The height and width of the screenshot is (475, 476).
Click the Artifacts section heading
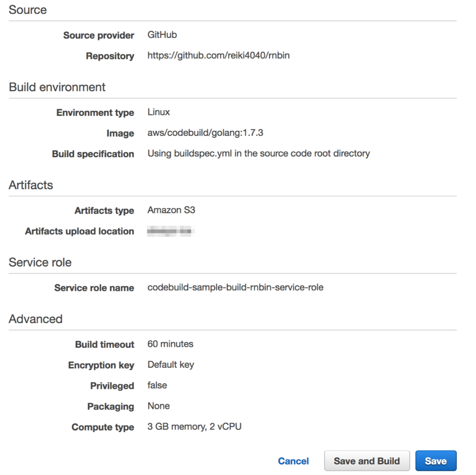(x=31, y=185)
